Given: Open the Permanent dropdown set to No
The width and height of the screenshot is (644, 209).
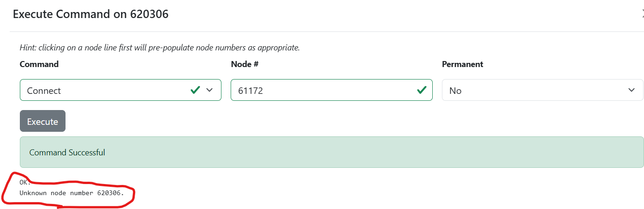Looking at the screenshot, I should coord(543,90).
